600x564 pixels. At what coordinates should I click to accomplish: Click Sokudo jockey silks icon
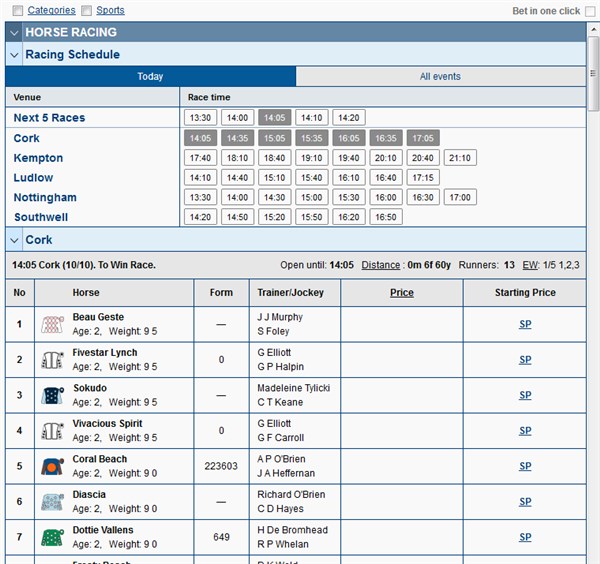pos(52,395)
